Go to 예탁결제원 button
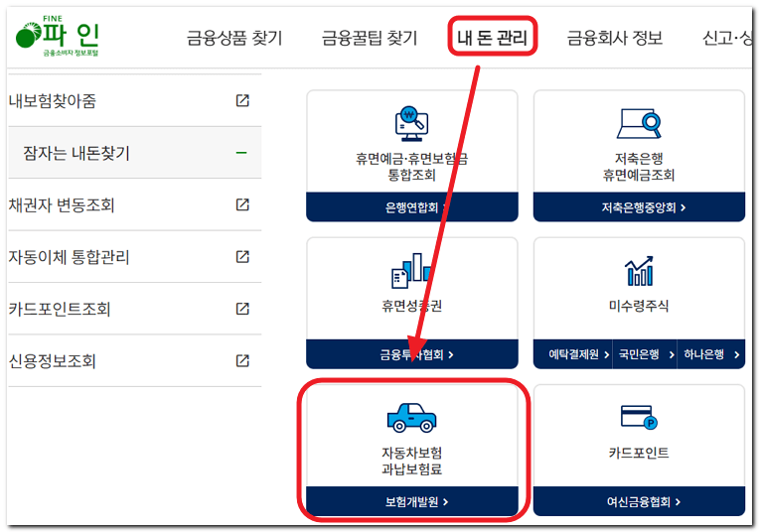The image size is (759, 532). [573, 354]
